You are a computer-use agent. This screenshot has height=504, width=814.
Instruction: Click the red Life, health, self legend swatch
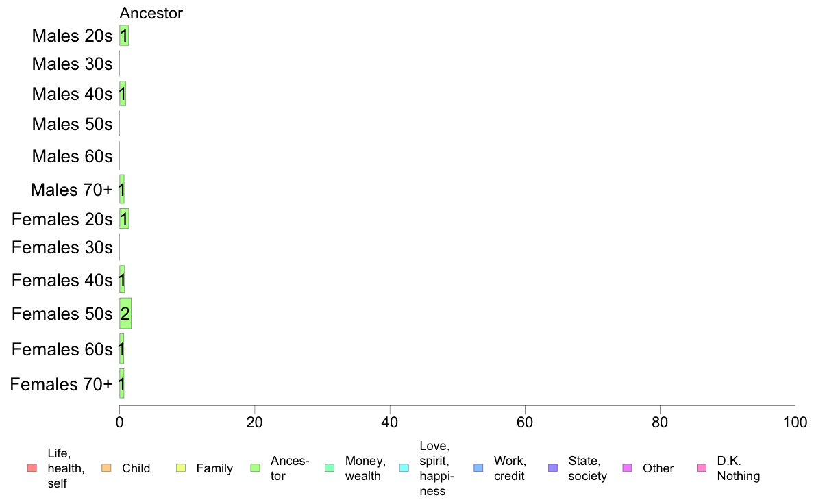click(x=32, y=468)
